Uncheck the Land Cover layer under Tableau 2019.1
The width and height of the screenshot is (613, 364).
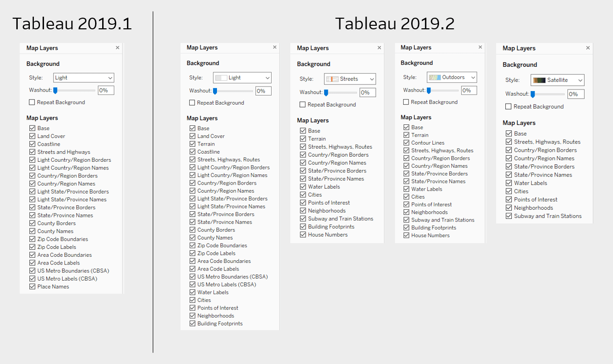(32, 136)
